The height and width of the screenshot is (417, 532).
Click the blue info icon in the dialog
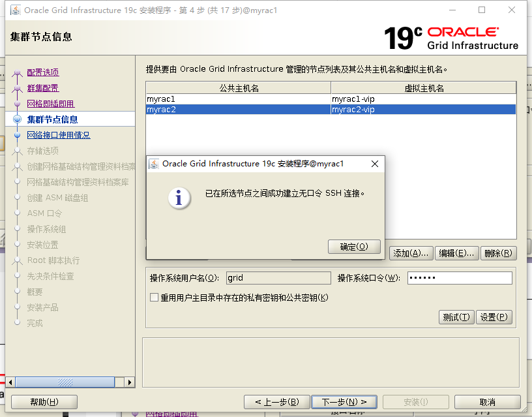pyautogui.click(x=179, y=198)
